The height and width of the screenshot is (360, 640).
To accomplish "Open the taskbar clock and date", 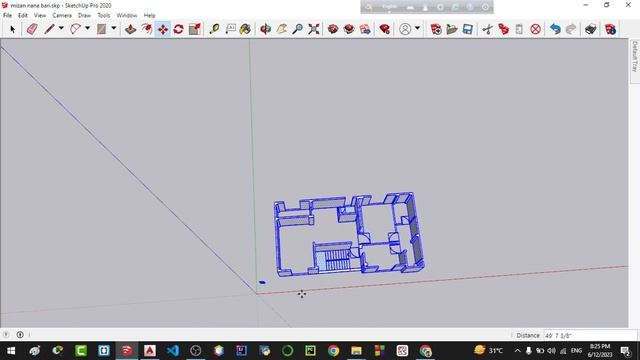I will click(x=599, y=351).
